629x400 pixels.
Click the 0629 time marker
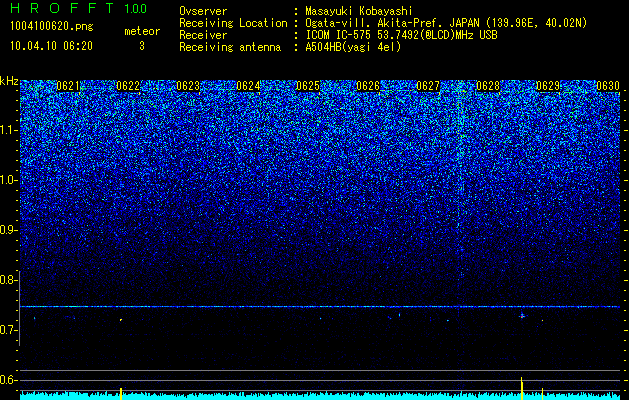click(548, 86)
